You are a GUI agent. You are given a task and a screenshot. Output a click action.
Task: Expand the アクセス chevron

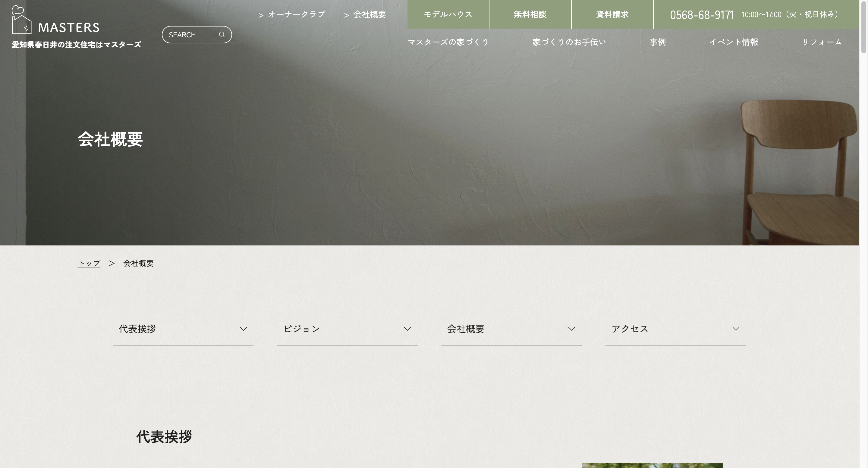click(736, 329)
